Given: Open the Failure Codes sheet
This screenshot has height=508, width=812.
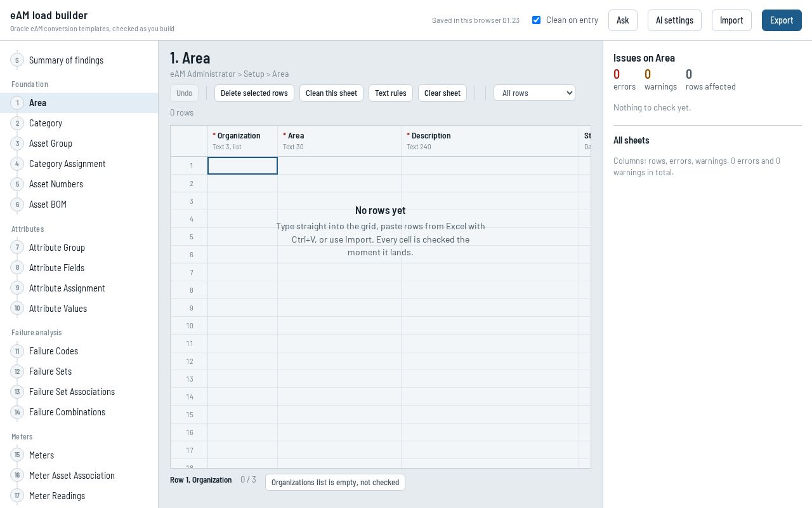Looking at the screenshot, I should pyautogui.click(x=79, y=351).
